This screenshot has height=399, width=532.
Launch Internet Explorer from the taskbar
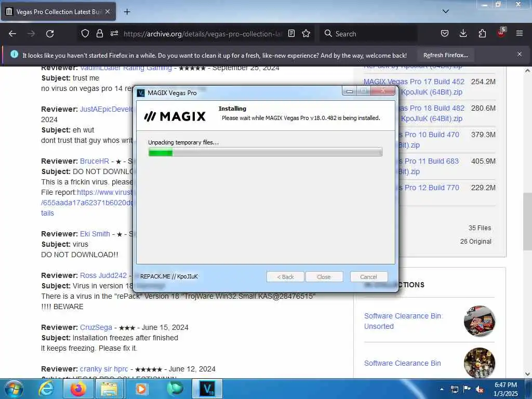pos(46,389)
